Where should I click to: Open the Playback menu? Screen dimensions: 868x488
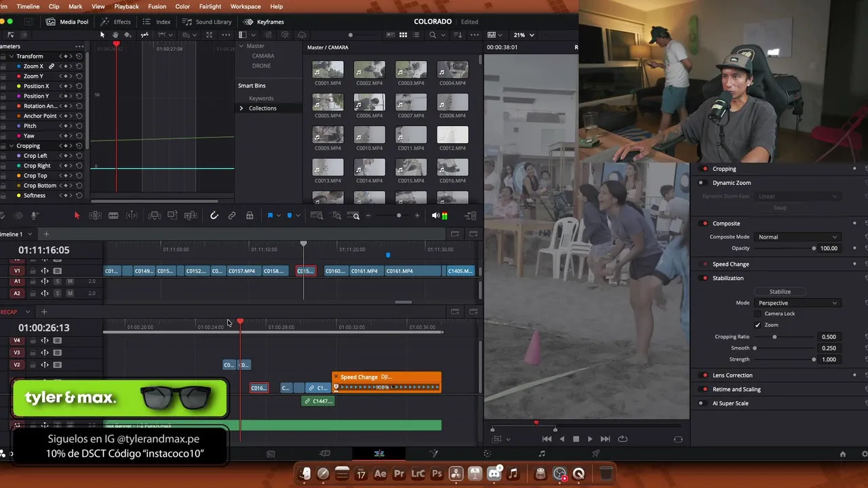(x=126, y=6)
